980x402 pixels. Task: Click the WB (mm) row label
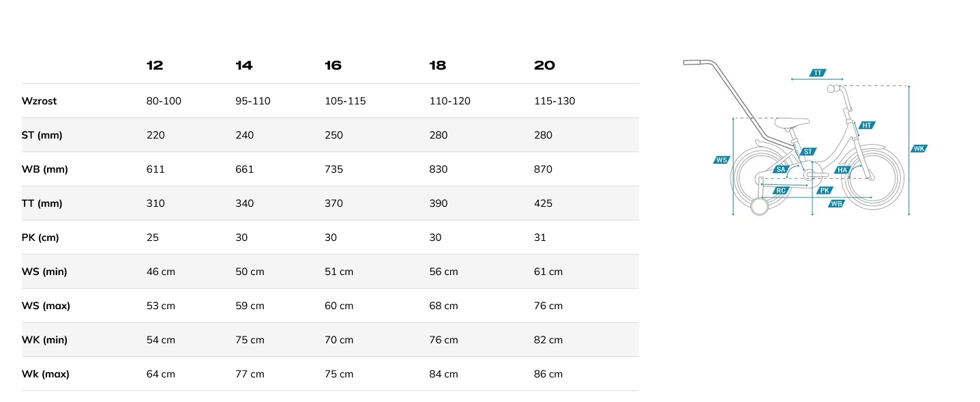coord(45,169)
